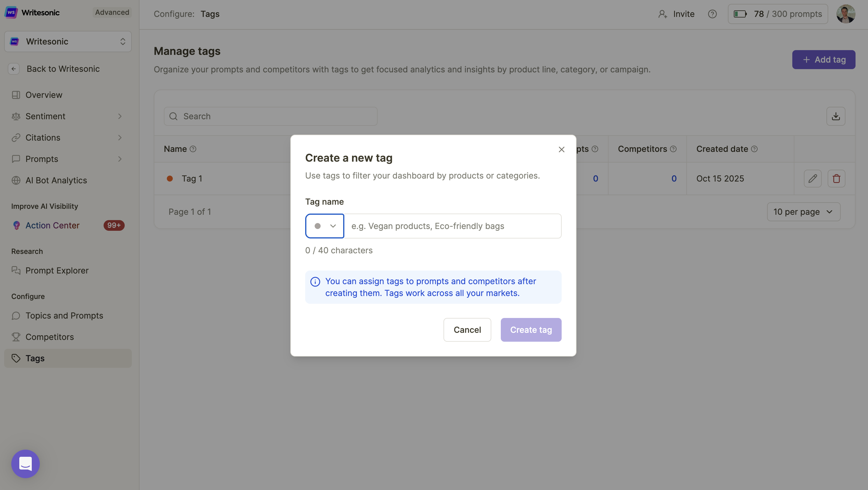Close the Create a new tag dialog
868x490 pixels.
(x=561, y=149)
